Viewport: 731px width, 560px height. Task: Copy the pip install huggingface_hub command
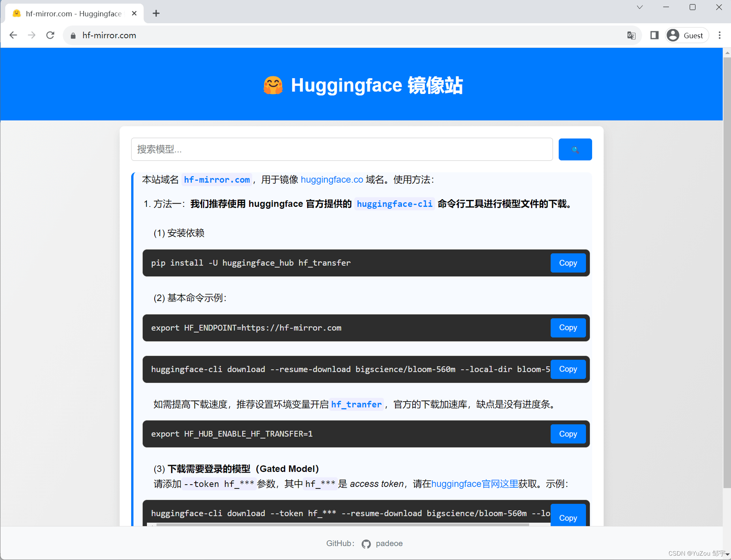pos(568,263)
